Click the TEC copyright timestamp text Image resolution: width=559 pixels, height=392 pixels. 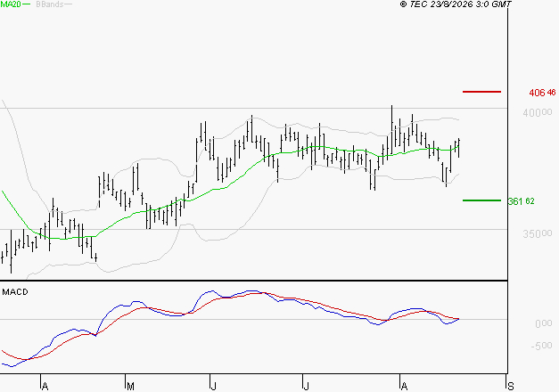(456, 4)
